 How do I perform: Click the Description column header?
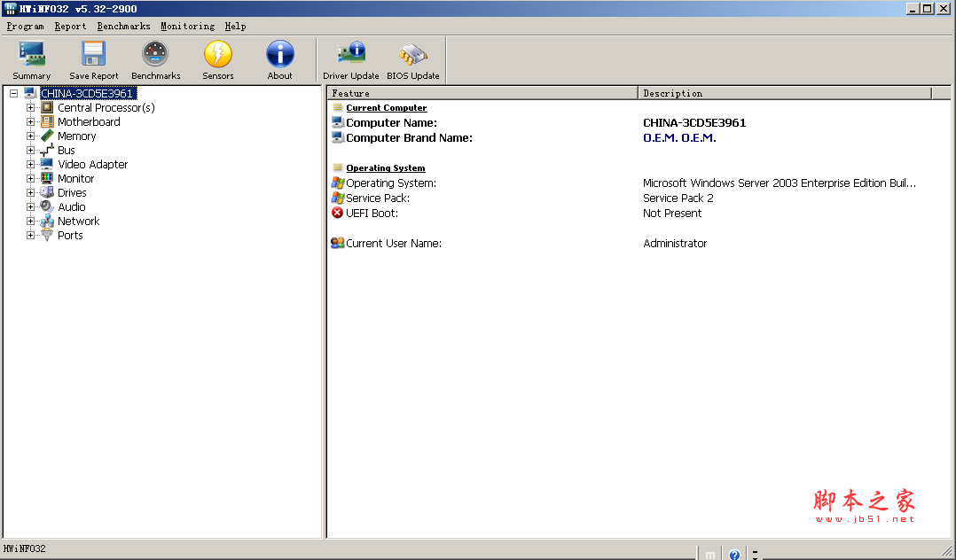785,93
